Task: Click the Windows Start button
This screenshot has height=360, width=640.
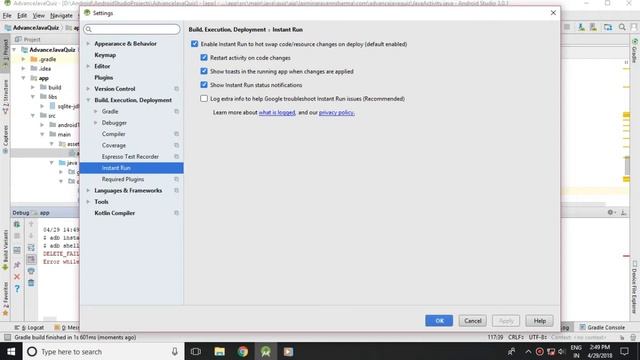Action: (x=11, y=351)
